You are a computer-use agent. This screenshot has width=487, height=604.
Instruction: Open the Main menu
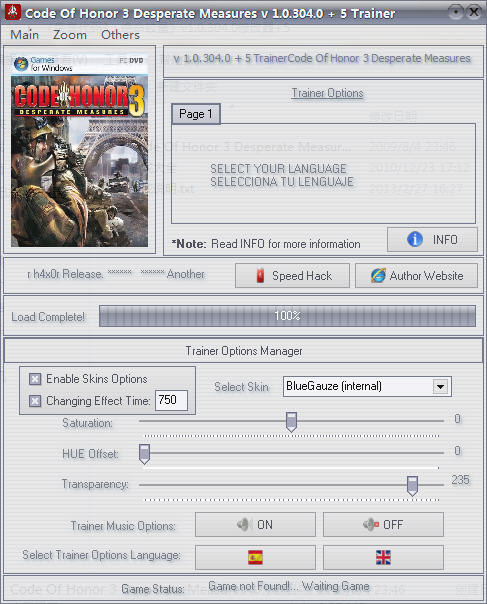pos(24,35)
